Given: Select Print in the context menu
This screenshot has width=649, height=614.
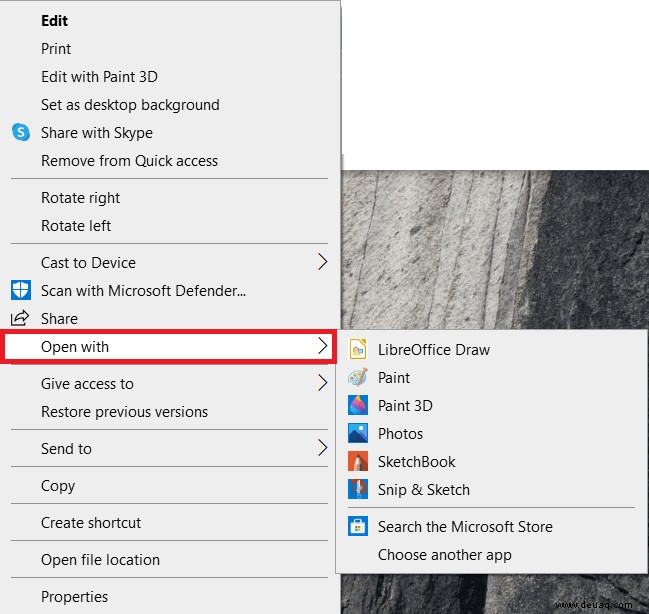Looking at the screenshot, I should [170, 49].
